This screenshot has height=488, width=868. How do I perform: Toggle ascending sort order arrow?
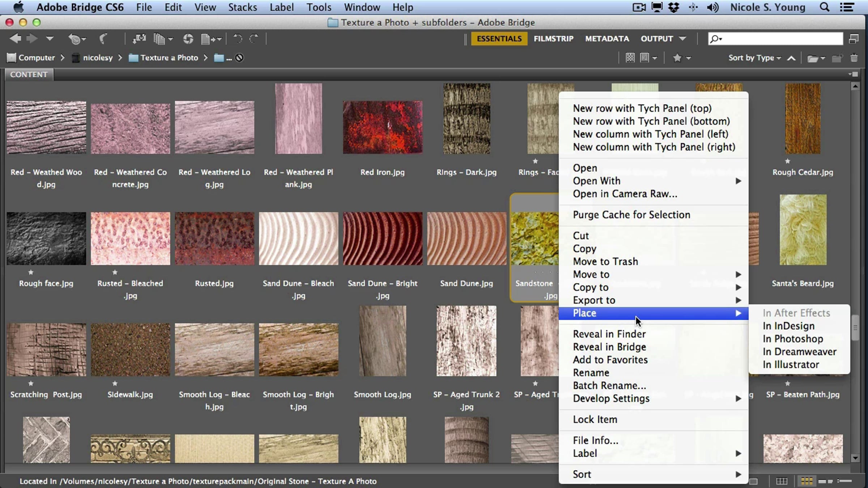tap(791, 58)
